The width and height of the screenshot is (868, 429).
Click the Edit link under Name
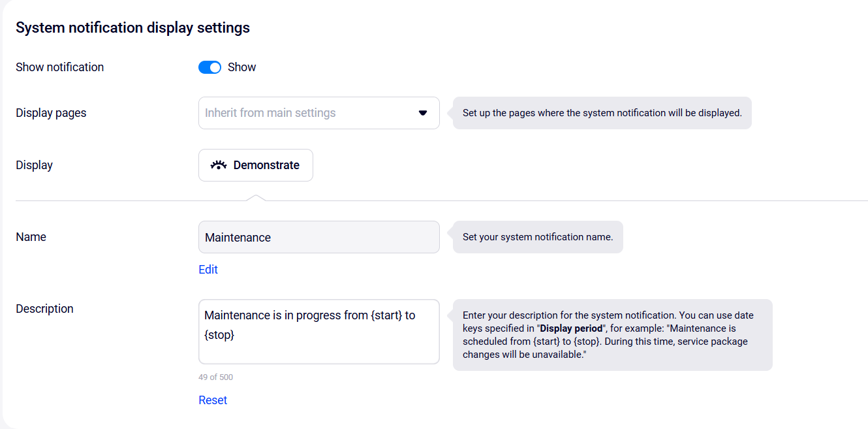(208, 270)
